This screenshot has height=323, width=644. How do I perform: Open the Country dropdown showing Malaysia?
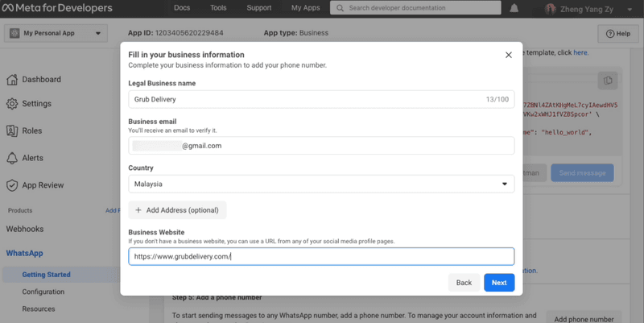pos(321,184)
